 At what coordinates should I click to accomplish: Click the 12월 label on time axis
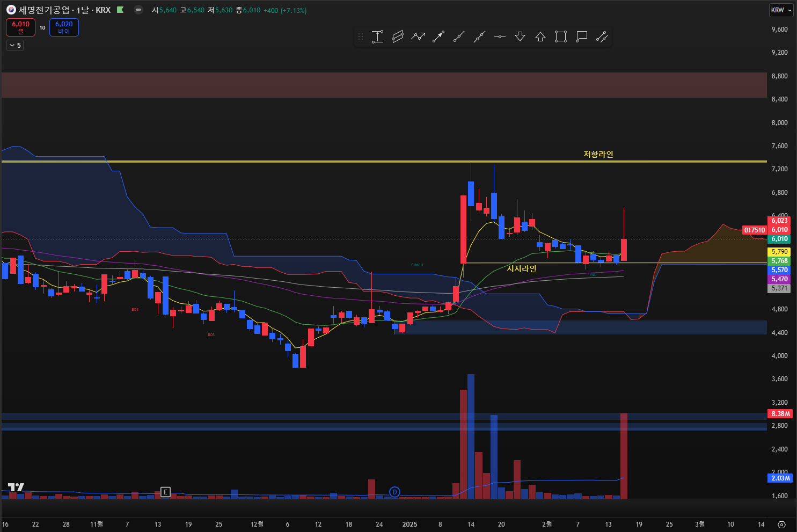[x=257, y=524]
